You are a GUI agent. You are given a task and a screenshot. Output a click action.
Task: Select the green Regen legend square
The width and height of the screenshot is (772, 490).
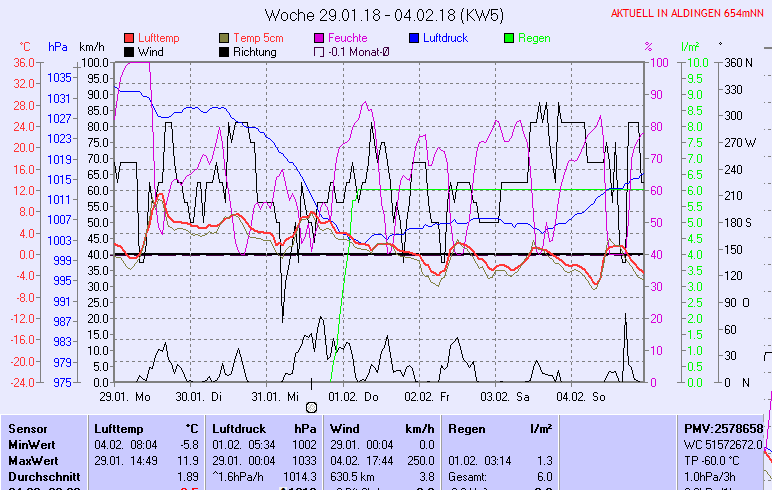click(x=510, y=38)
